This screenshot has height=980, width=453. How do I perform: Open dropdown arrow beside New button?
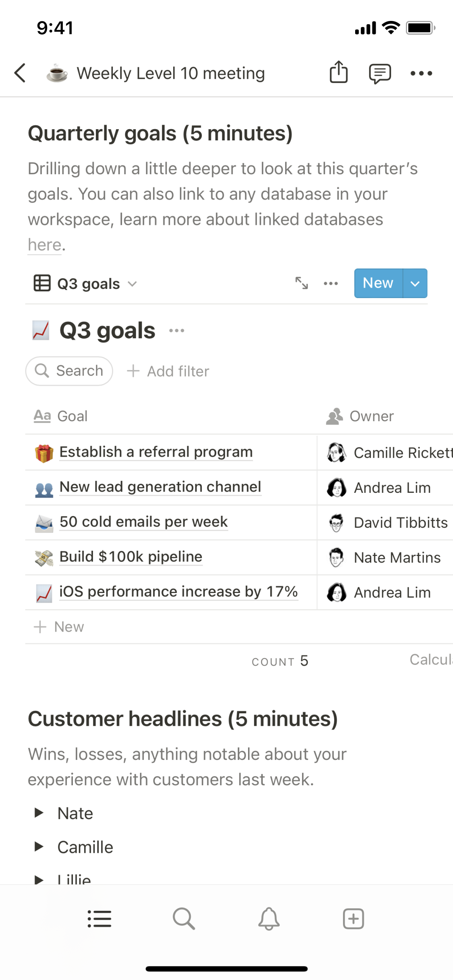[415, 283]
